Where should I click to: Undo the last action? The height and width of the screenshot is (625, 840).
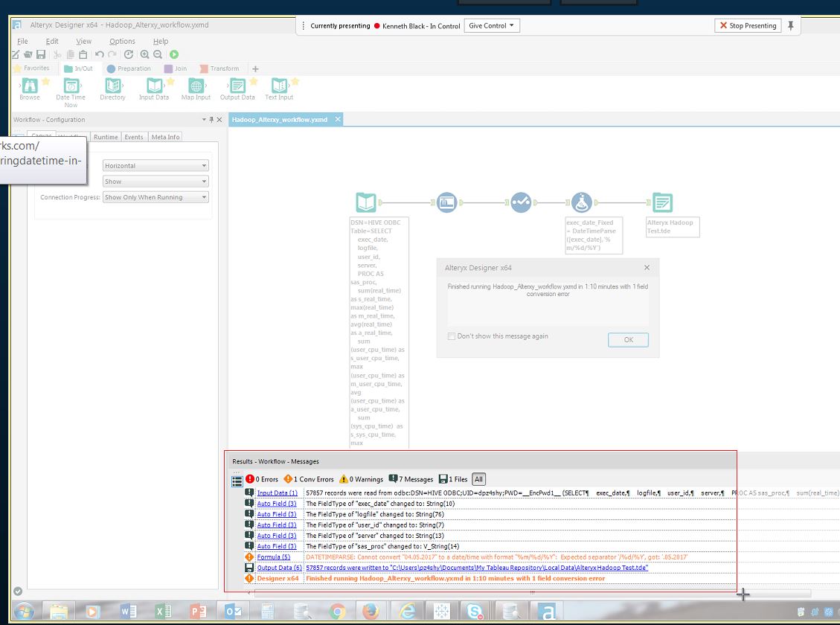coord(99,54)
